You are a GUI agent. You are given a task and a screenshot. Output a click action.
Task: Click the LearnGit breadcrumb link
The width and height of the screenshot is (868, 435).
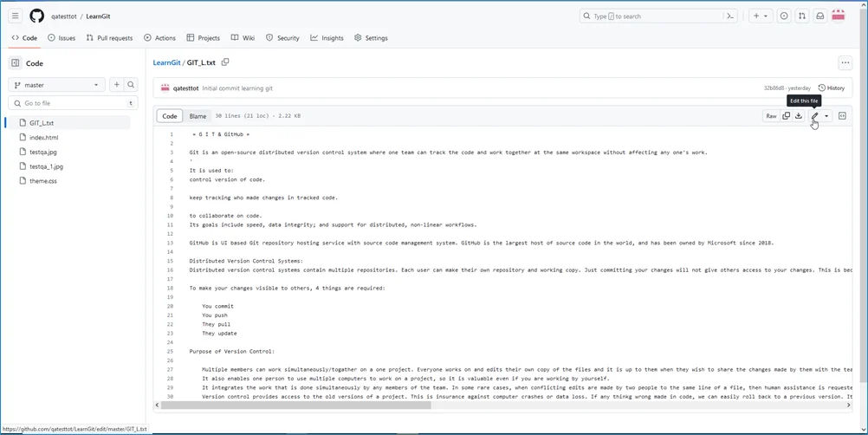tap(166, 62)
